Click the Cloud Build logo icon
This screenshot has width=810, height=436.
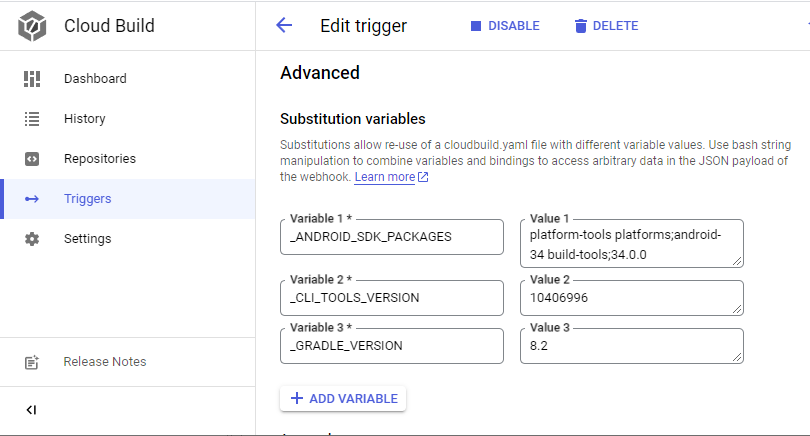[31, 26]
